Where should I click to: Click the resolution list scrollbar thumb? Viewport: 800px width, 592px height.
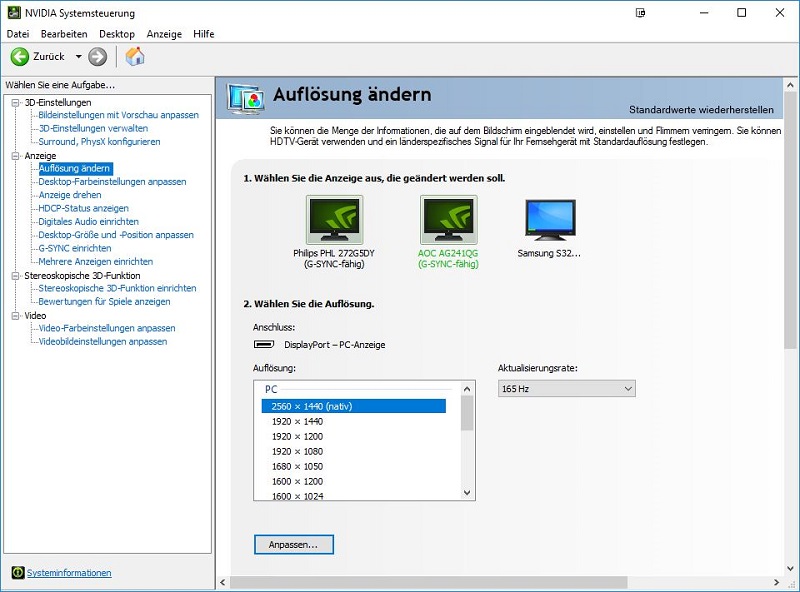coord(467,413)
